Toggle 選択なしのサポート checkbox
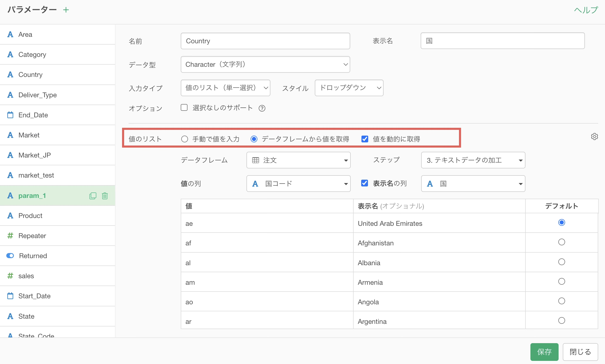Viewport: 605px width, 364px height. [x=184, y=107]
